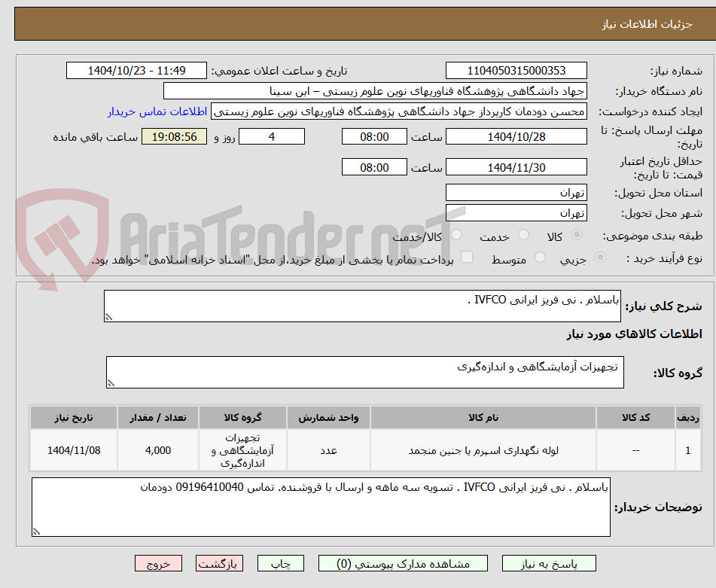The width and height of the screenshot is (716, 588).
Task: Click resize handle of توضیحات خریدار box
Action: [36, 532]
